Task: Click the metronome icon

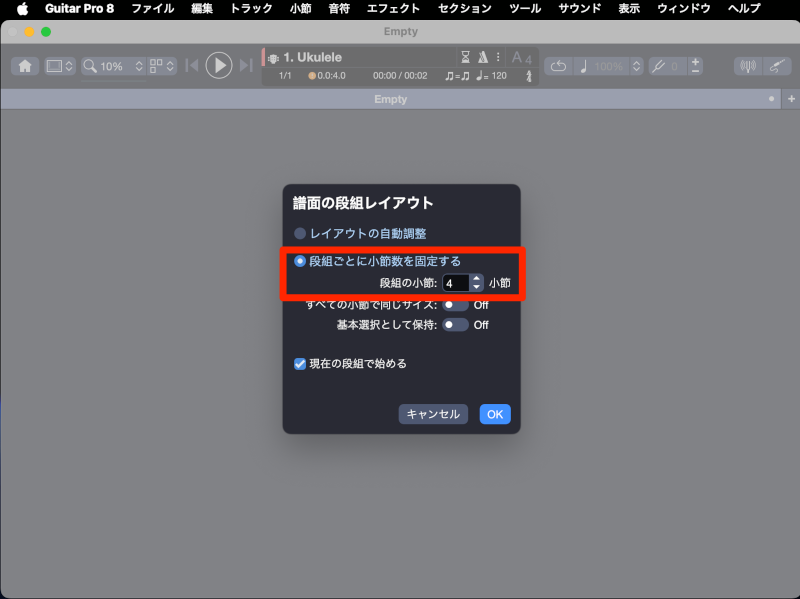Action: [x=483, y=57]
